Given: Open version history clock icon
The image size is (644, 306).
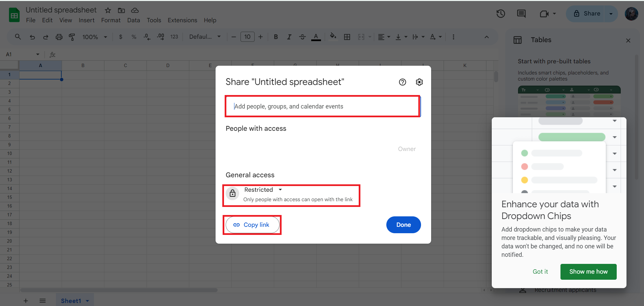Looking at the screenshot, I should [x=501, y=14].
